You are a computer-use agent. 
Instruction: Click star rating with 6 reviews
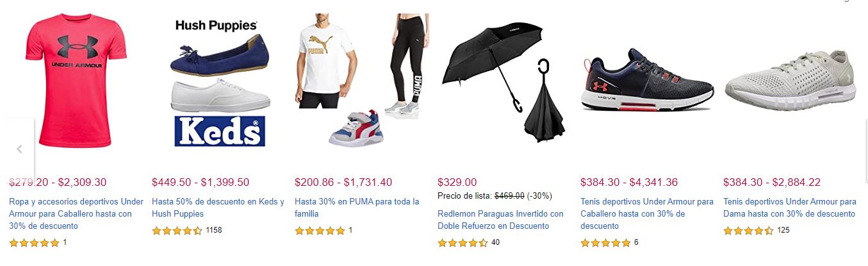[605, 243]
